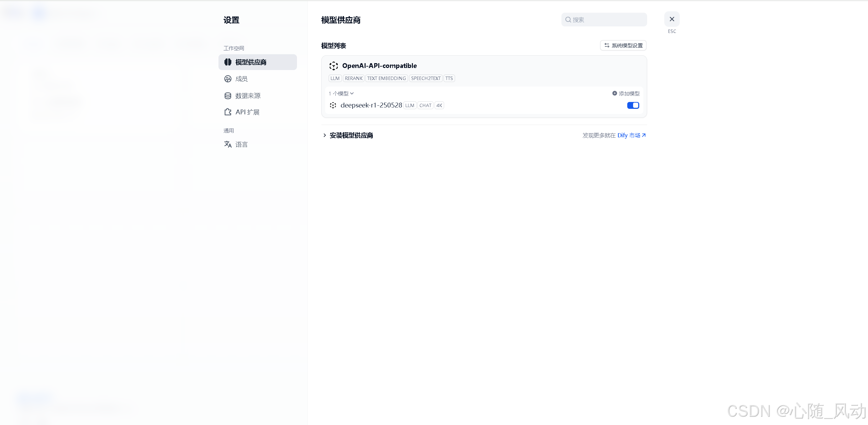Screen dimensions: 868x425
Task: Click the database icon for 数据来源
Action: click(x=228, y=96)
